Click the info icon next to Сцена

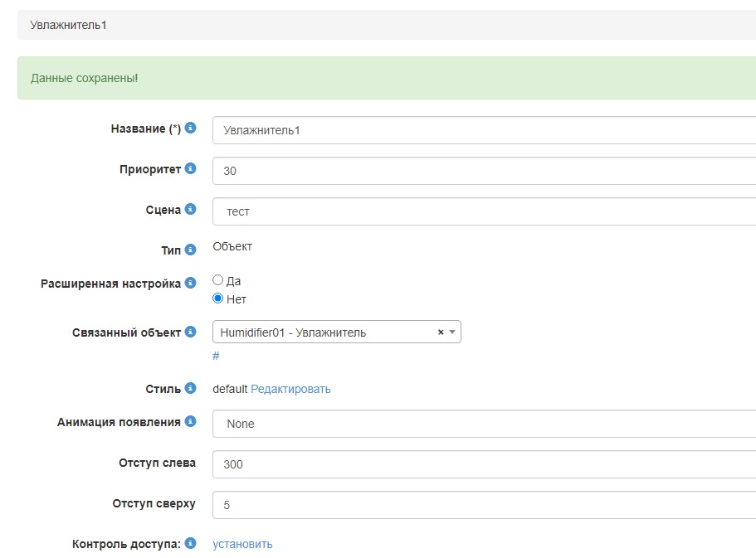click(191, 210)
